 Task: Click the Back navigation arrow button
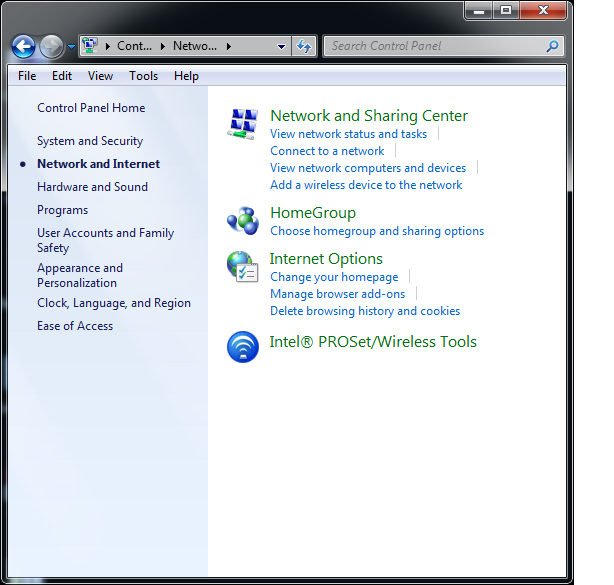pos(24,46)
